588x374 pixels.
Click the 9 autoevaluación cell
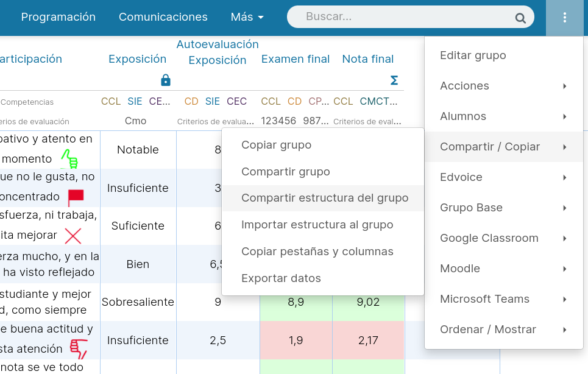(x=218, y=302)
